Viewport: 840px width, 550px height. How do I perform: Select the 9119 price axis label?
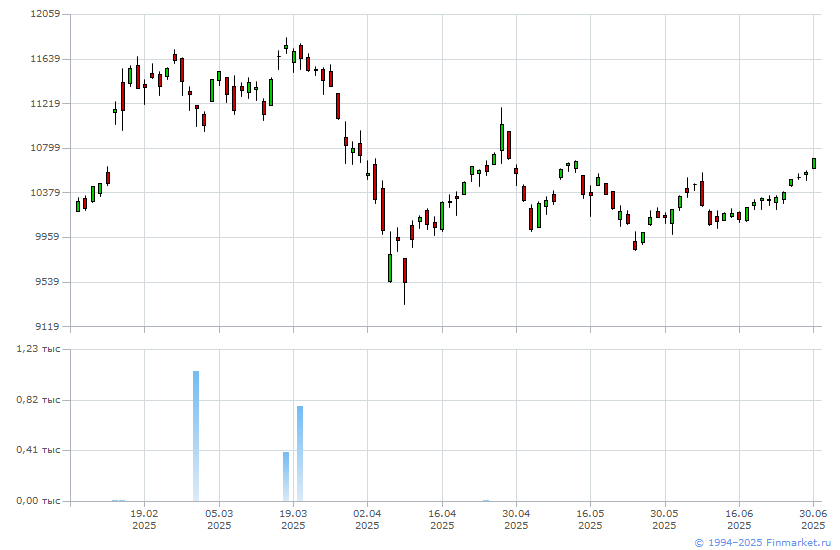click(x=47, y=326)
